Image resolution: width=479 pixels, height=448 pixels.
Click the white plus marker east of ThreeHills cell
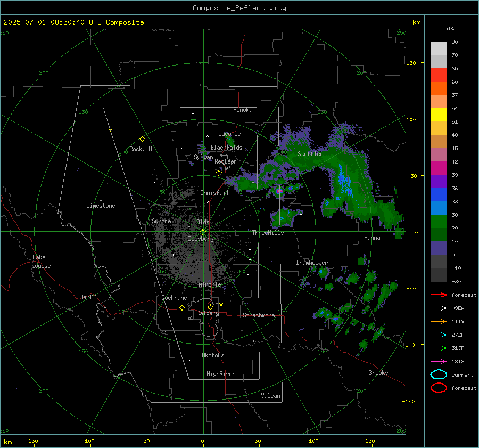click(x=301, y=214)
